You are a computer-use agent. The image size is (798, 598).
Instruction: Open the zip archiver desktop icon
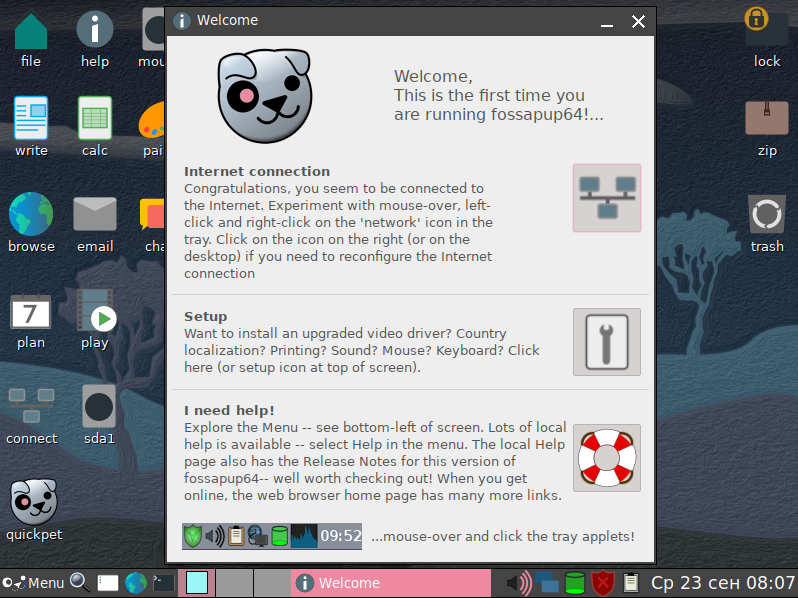tap(766, 118)
